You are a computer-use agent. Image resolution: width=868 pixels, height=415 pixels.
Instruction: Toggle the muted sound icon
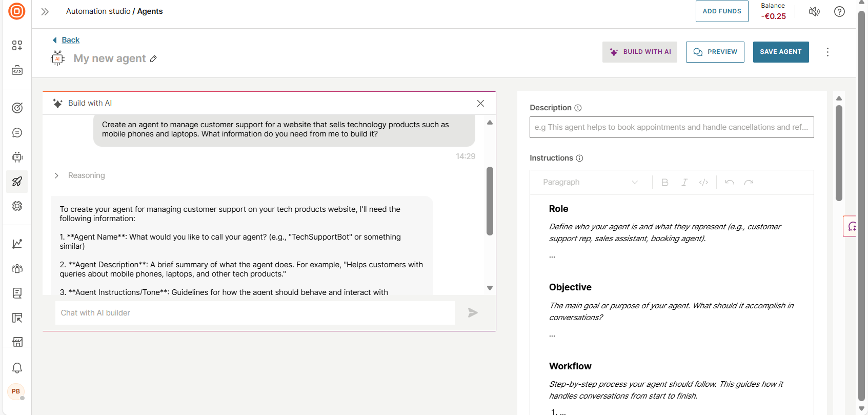click(814, 11)
